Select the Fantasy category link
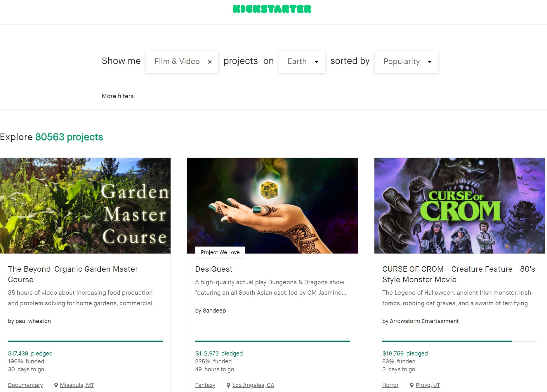547x392 pixels. click(205, 385)
